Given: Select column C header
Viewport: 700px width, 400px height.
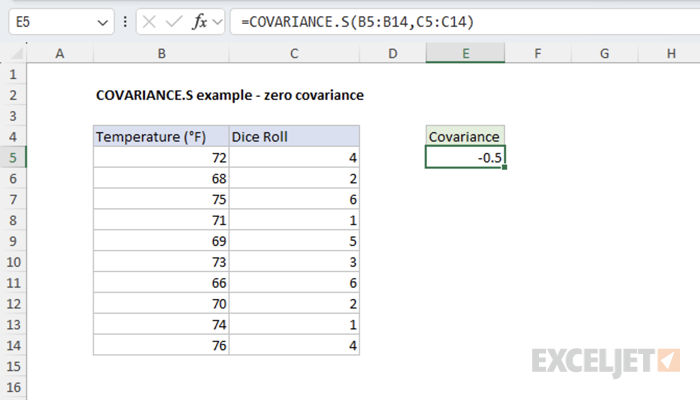Looking at the screenshot, I should [294, 54].
